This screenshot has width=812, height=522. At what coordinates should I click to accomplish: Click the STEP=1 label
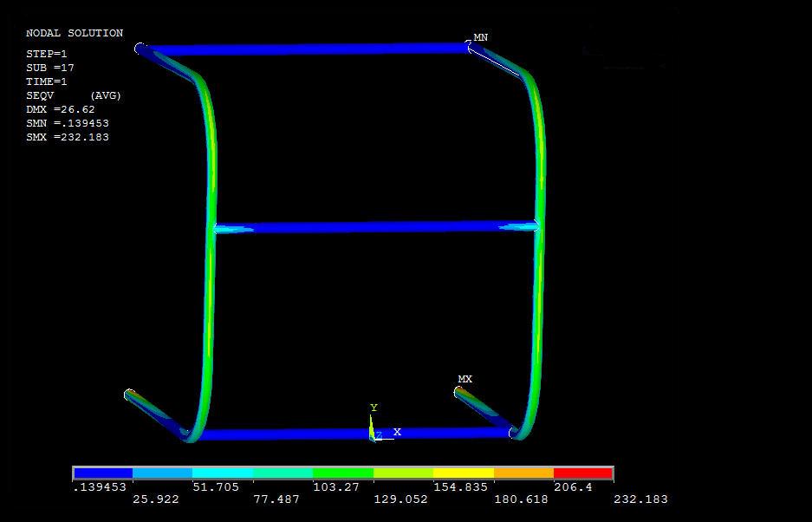tap(47, 54)
